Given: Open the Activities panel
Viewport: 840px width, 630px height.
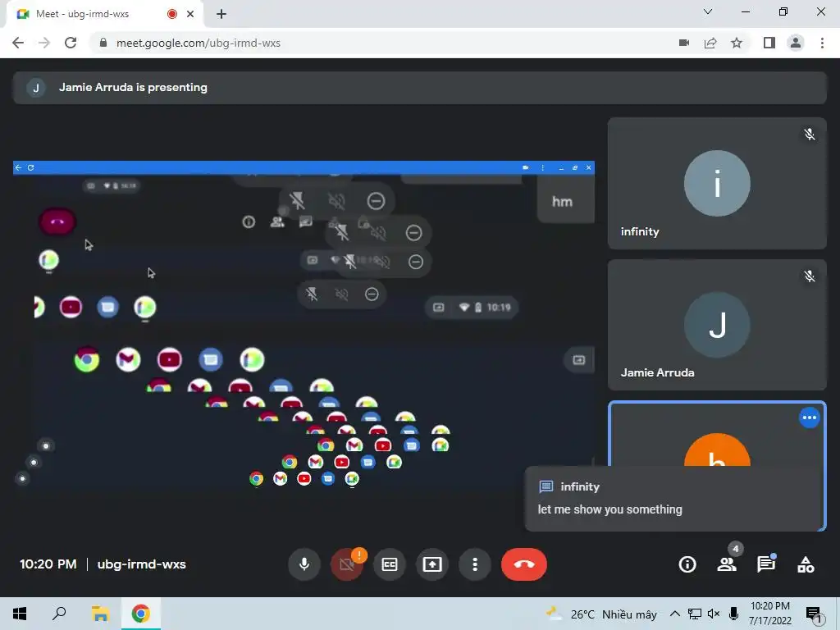Looking at the screenshot, I should 806,564.
